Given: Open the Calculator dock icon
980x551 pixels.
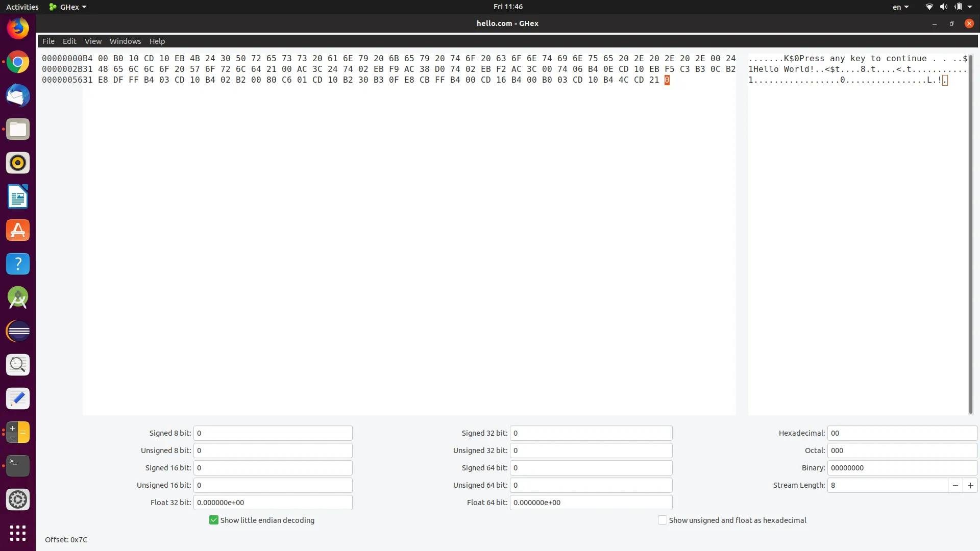Looking at the screenshot, I should coord(18,432).
